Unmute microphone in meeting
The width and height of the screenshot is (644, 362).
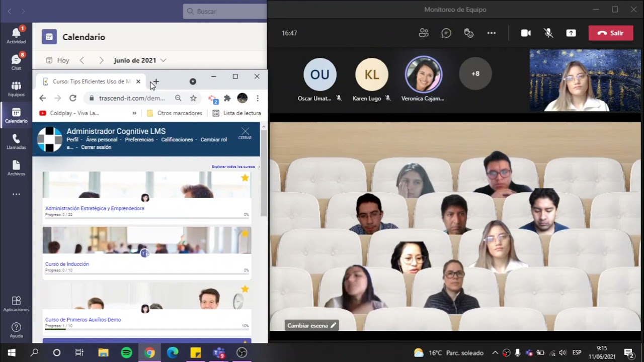[548, 33]
